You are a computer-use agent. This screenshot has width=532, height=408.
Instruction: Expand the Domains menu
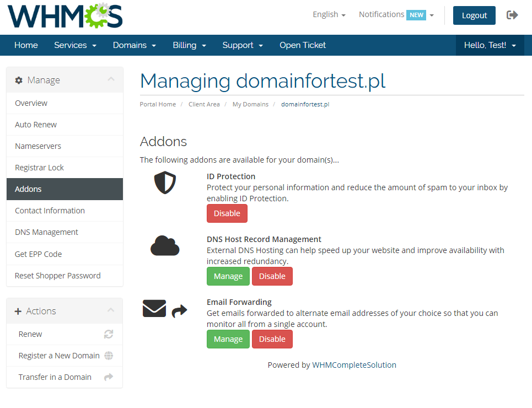coord(135,45)
